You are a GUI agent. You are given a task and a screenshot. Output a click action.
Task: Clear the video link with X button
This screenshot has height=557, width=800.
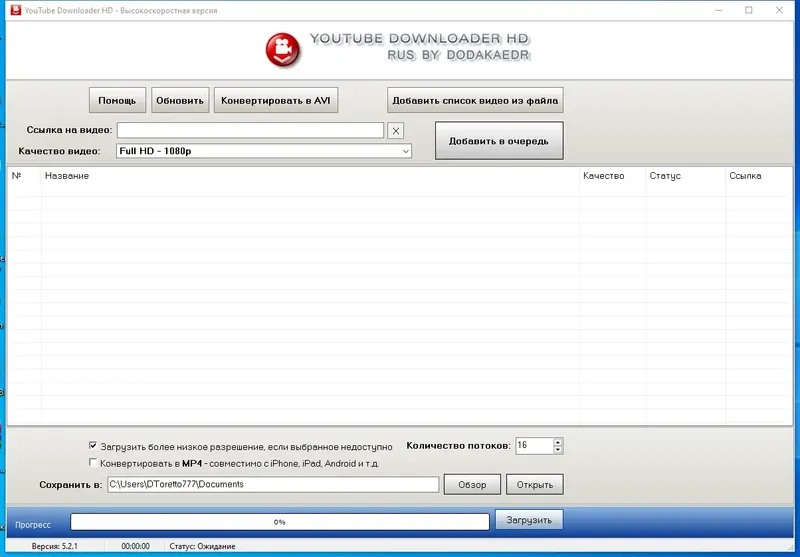click(x=395, y=131)
